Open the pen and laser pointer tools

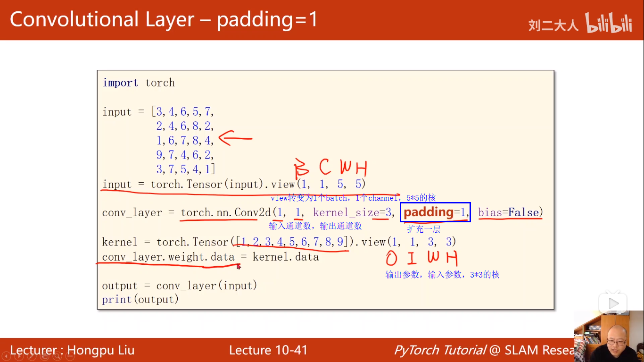[x=32, y=356]
